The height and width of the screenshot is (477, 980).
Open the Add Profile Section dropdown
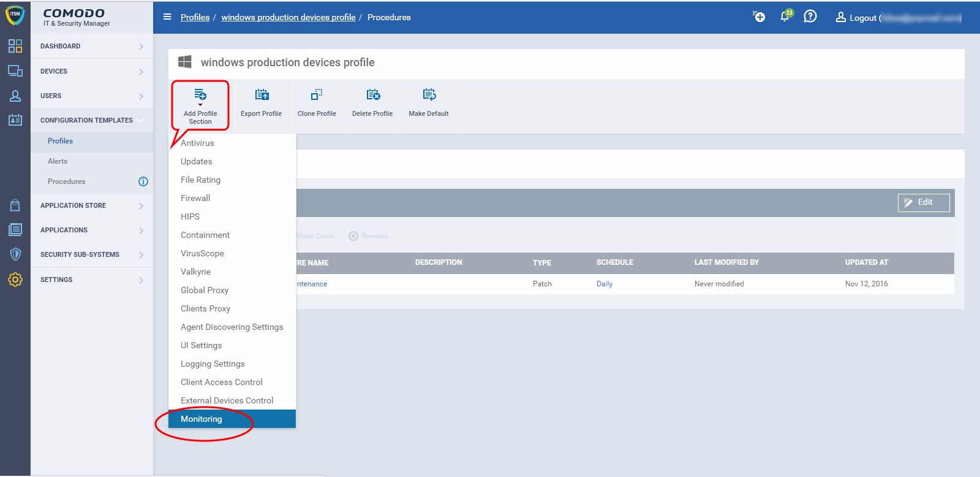[x=200, y=105]
